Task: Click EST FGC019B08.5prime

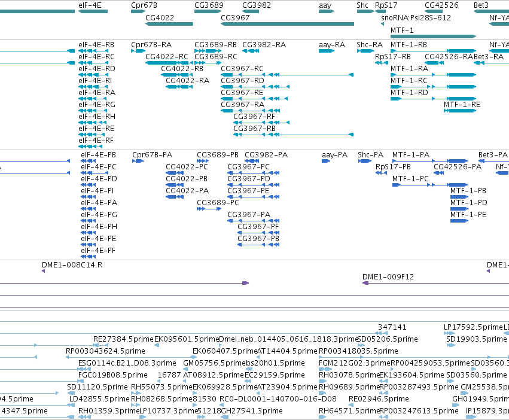Action: [x=113, y=375]
